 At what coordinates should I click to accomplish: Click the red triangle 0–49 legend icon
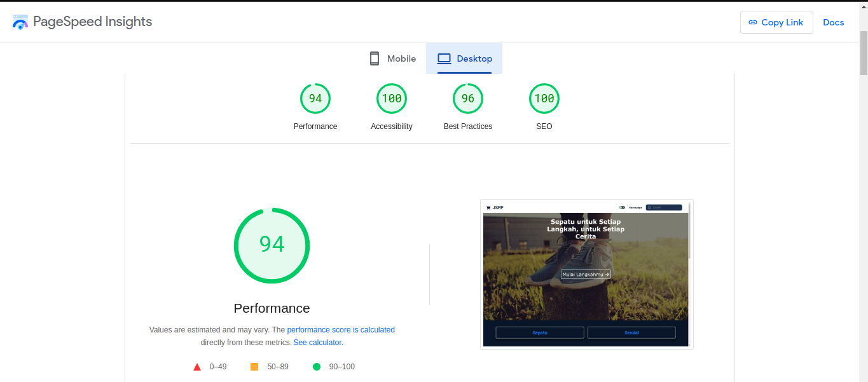[x=197, y=367]
